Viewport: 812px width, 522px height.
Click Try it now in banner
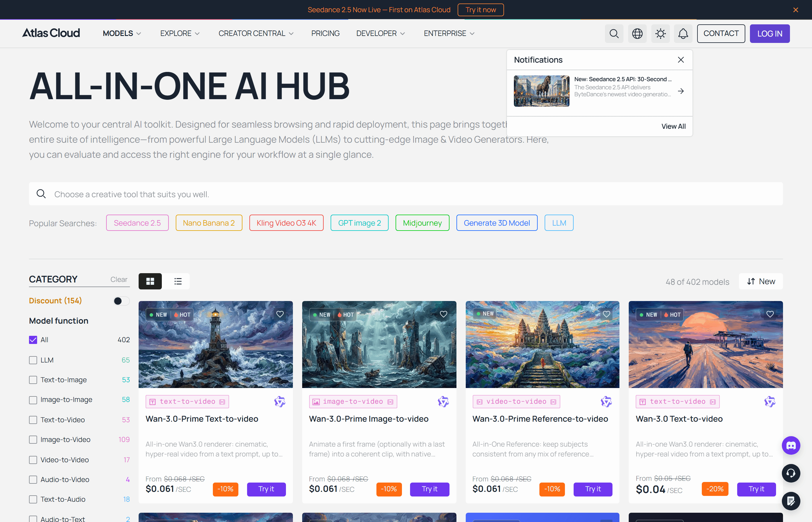pyautogui.click(x=481, y=10)
